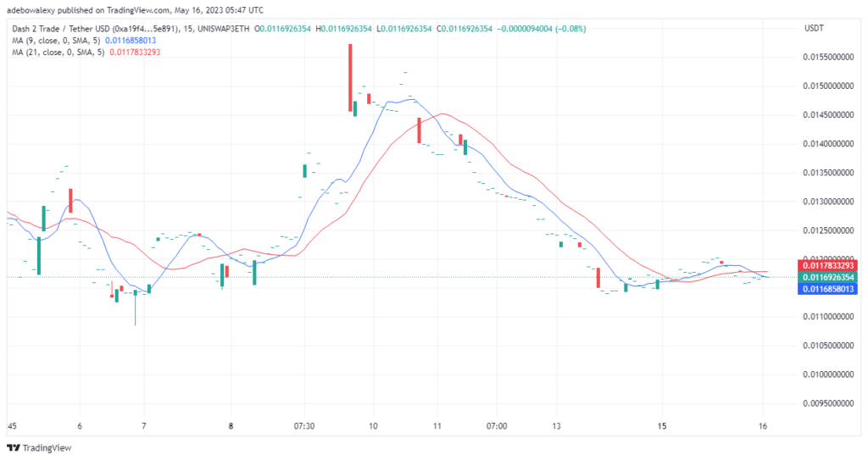The width and height of the screenshot is (868, 460).
Task: Click the 07:30 time axis label
Action: click(304, 426)
